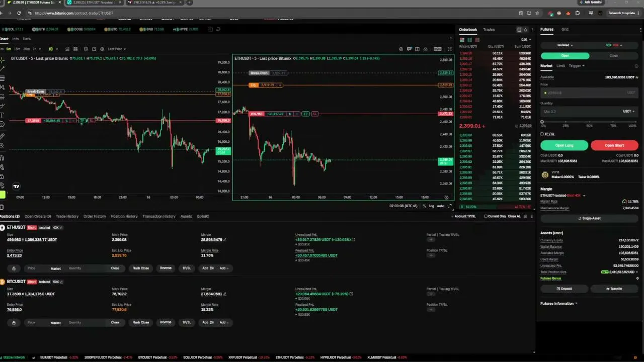Open the orderbook 0.01 precision dropdown
The height and width of the screenshot is (362, 644).
click(526, 40)
